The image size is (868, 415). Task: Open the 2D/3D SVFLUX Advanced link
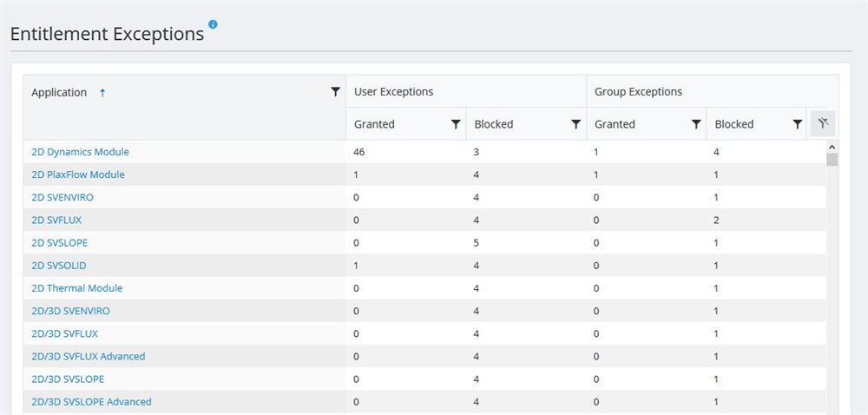(x=88, y=357)
